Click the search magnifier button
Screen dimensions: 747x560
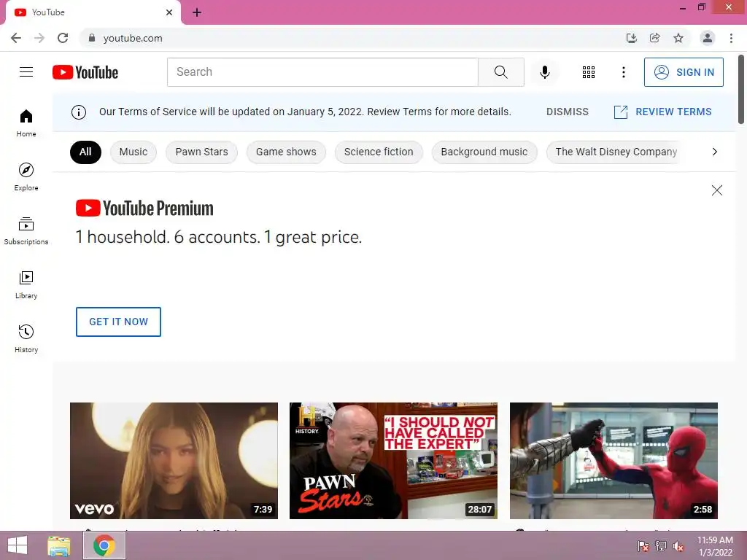[x=500, y=72]
